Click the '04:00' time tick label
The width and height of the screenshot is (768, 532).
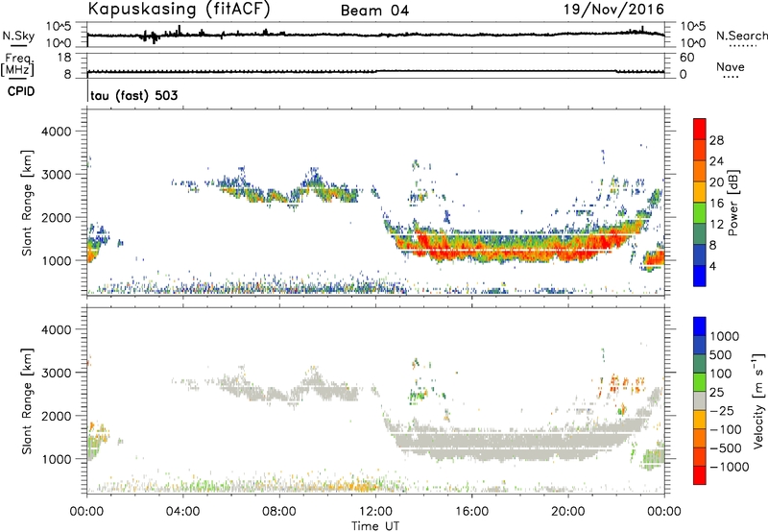coord(183,512)
